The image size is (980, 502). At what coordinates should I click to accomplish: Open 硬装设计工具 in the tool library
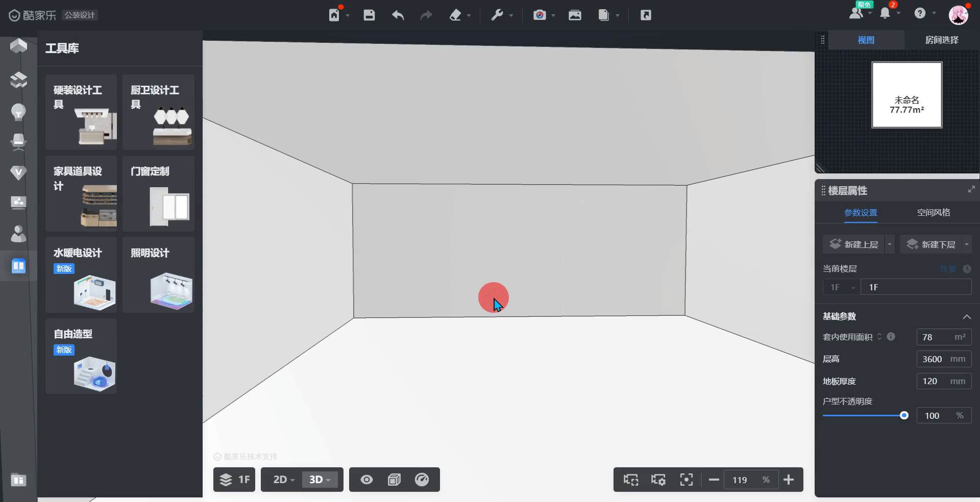81,112
